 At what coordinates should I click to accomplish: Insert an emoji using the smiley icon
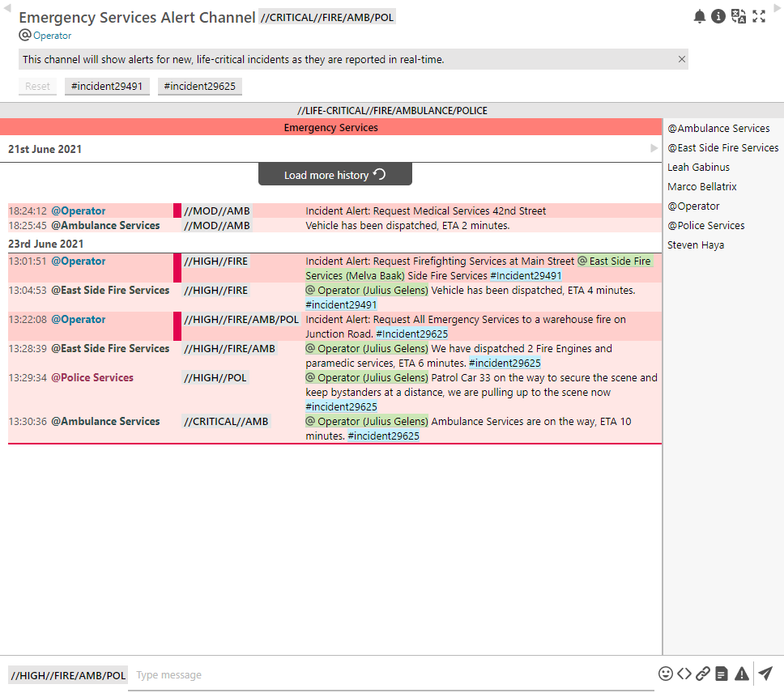pyautogui.click(x=666, y=674)
